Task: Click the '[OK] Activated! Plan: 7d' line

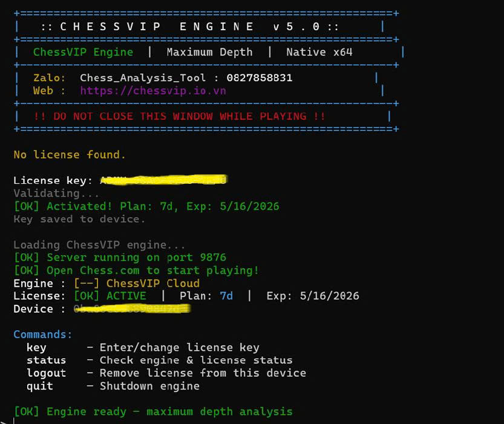Action: point(146,206)
